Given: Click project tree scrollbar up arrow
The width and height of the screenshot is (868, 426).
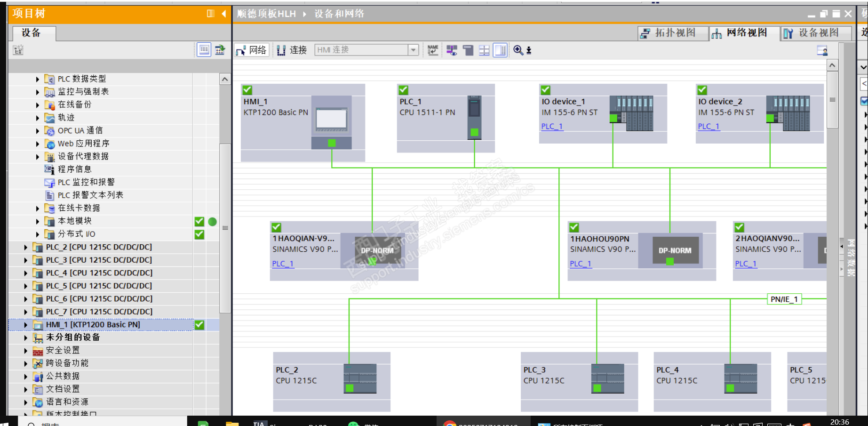Looking at the screenshot, I should [x=225, y=79].
